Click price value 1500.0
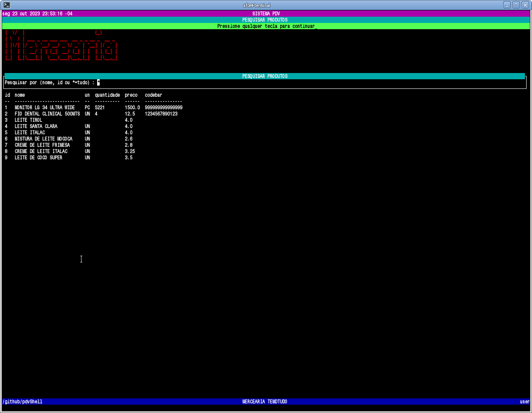 [x=132, y=108]
